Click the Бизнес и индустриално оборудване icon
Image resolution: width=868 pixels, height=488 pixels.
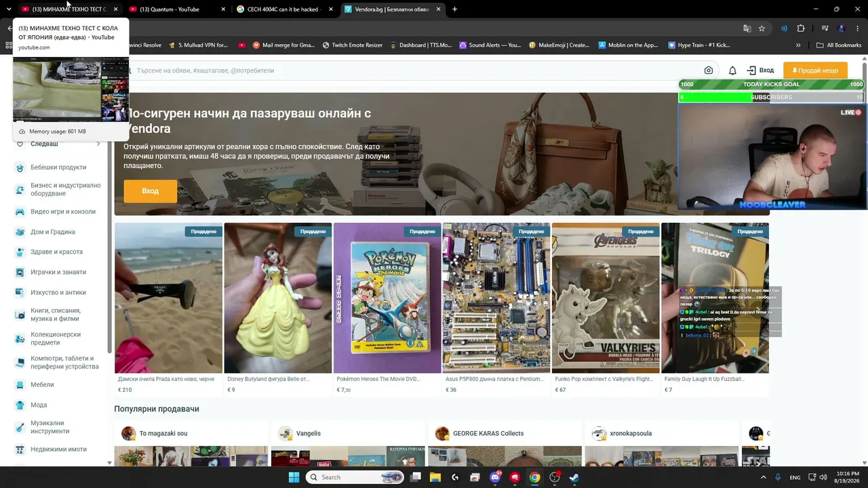click(x=20, y=190)
